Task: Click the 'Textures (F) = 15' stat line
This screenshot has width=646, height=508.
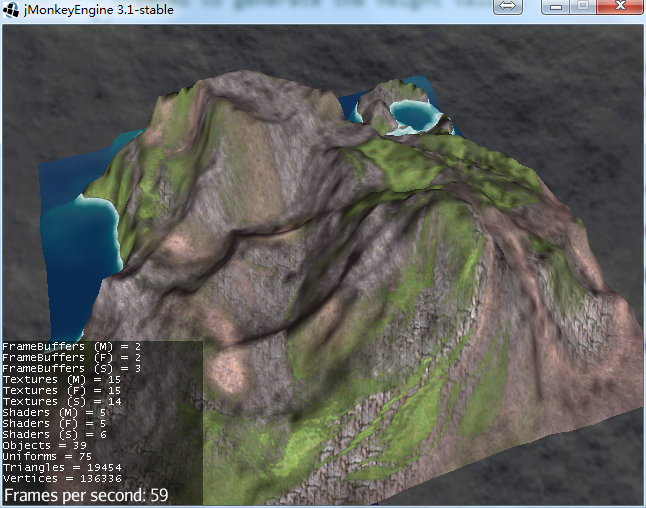Action: (62, 391)
